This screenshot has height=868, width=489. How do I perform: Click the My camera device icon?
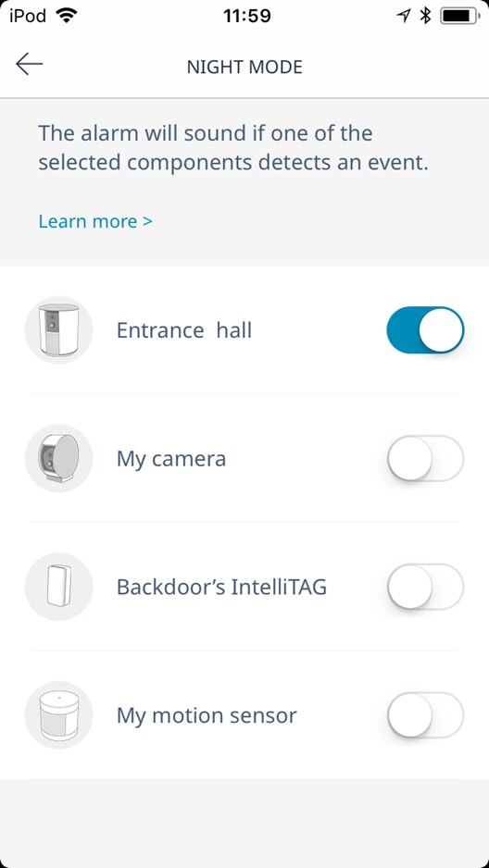(58, 458)
